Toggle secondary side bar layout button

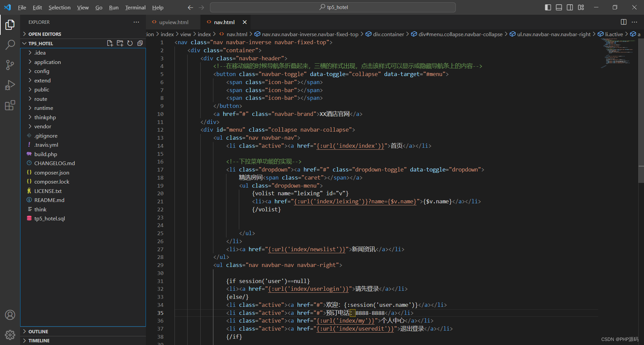point(570,7)
